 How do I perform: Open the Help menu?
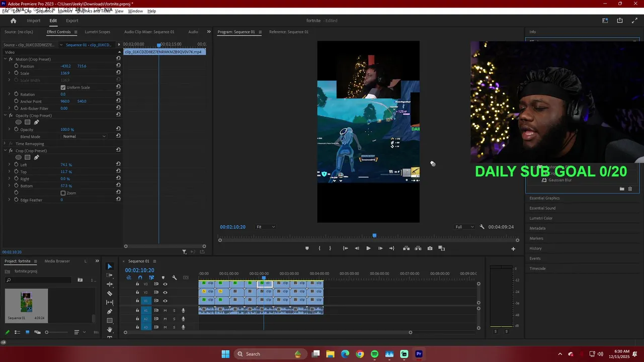pos(151,11)
